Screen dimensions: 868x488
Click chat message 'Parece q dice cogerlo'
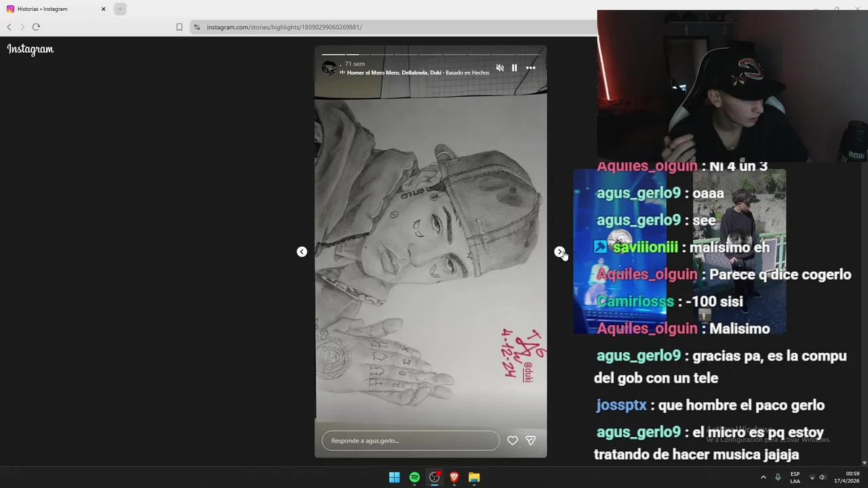(780, 274)
